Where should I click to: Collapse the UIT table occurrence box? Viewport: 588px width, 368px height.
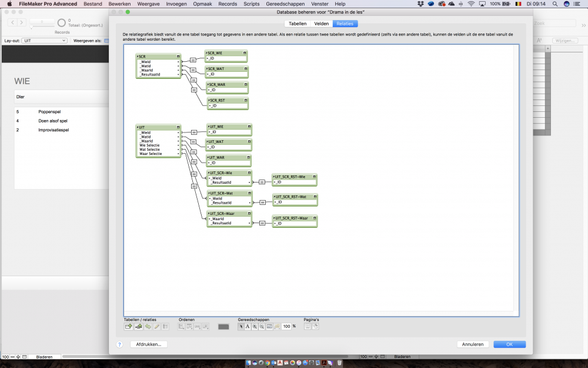tap(178, 127)
